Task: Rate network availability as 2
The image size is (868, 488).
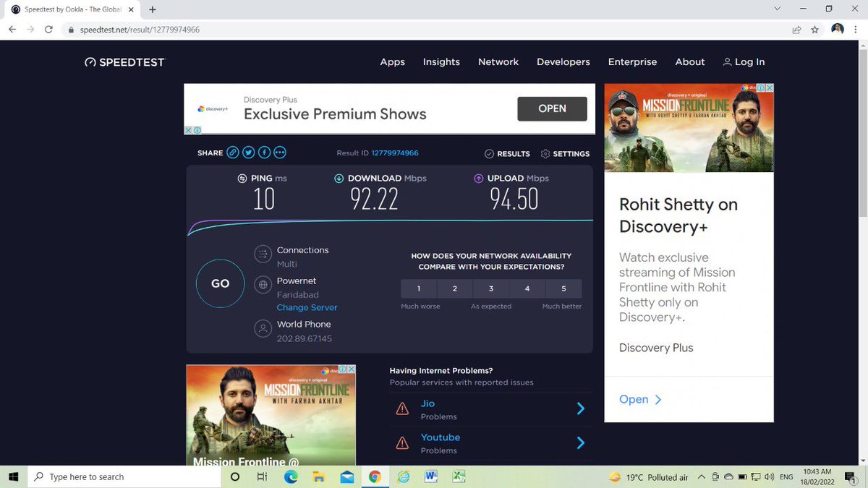Action: (x=455, y=288)
